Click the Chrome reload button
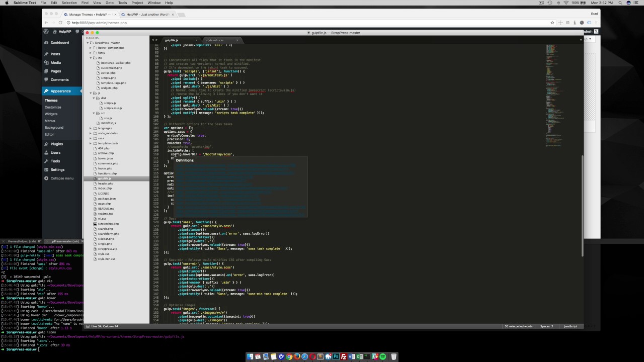 (x=60, y=23)
